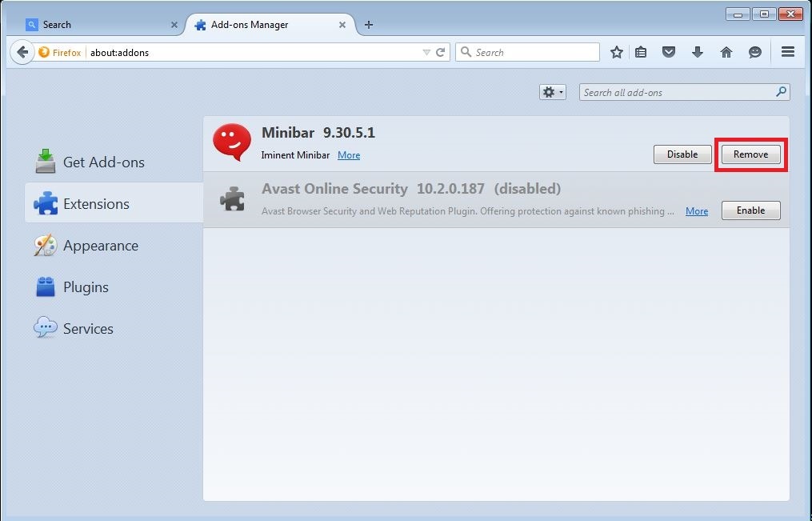Click the Search magnifier icon in toolbar search box
This screenshot has height=521, width=812.
(466, 52)
